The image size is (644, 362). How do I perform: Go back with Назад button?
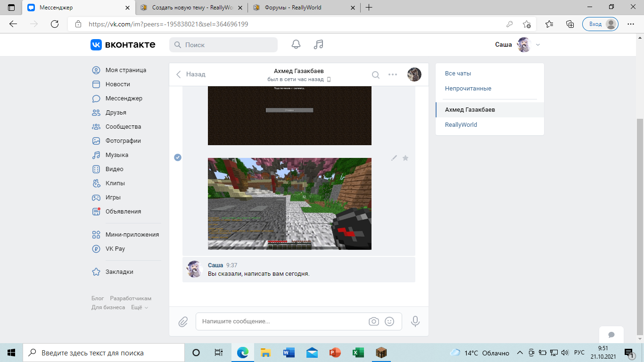(191, 74)
